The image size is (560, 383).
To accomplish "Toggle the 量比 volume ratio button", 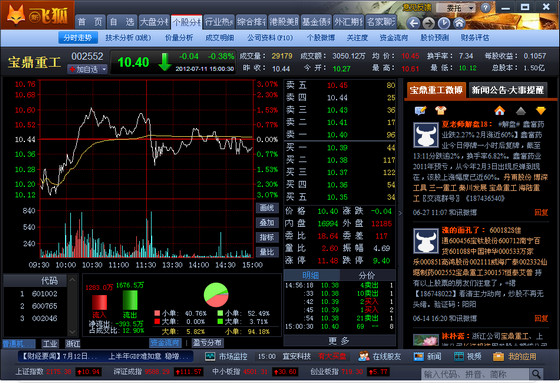I will (x=266, y=252).
